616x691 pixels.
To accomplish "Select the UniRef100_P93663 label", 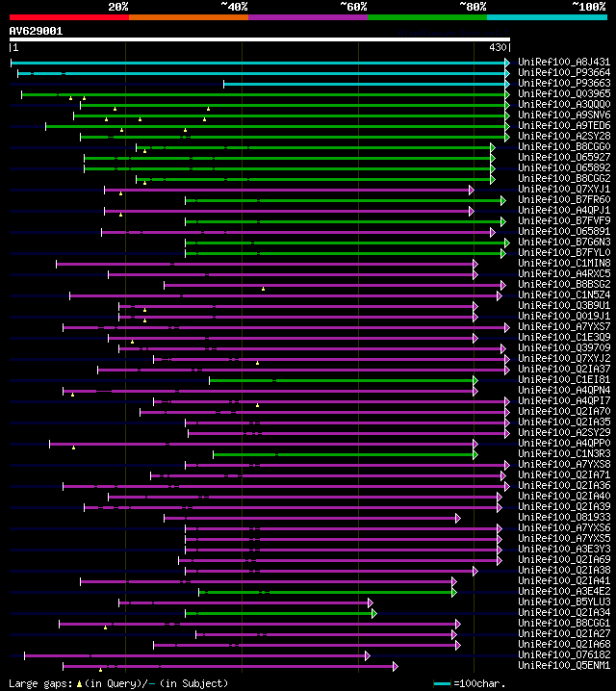I will [x=564, y=83].
